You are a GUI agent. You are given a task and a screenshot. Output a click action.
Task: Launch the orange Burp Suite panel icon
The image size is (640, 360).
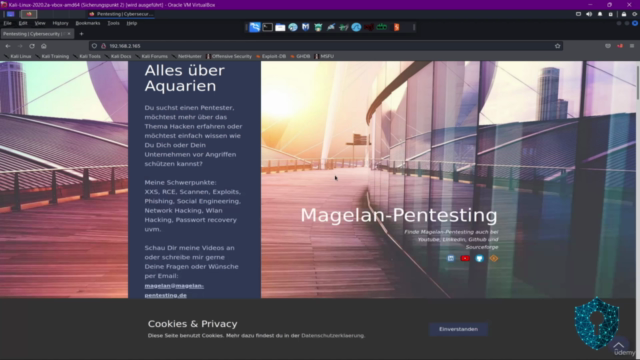(396, 27)
